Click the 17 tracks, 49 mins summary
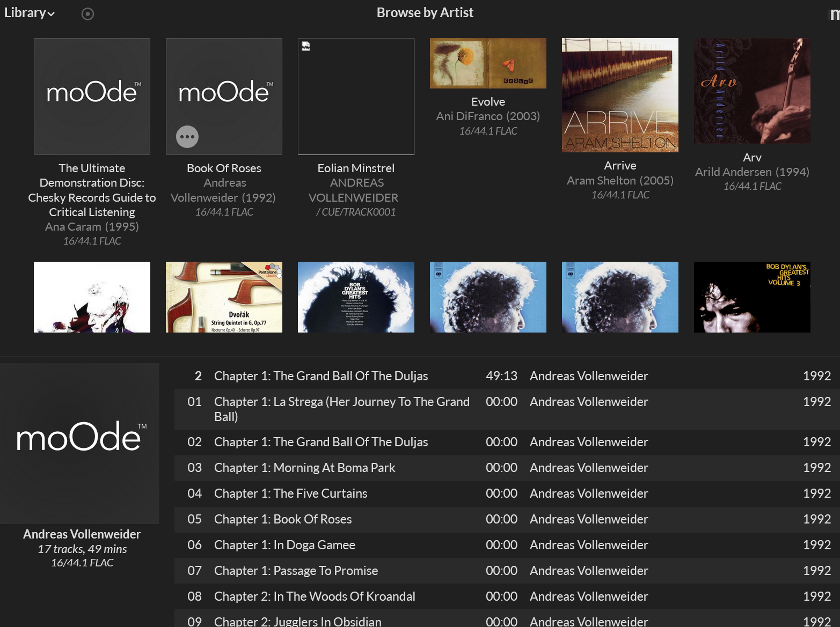Screen dimensions: 840x627 coord(82,549)
